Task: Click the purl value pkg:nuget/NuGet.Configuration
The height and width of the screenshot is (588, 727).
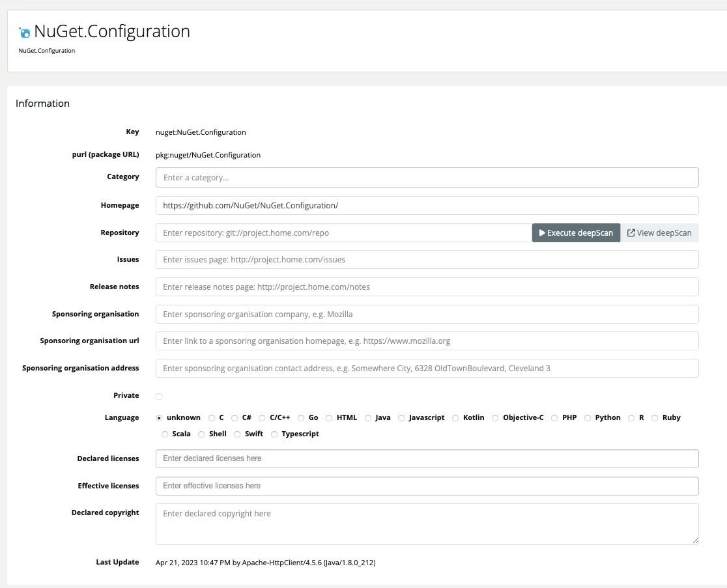Action: (208, 155)
